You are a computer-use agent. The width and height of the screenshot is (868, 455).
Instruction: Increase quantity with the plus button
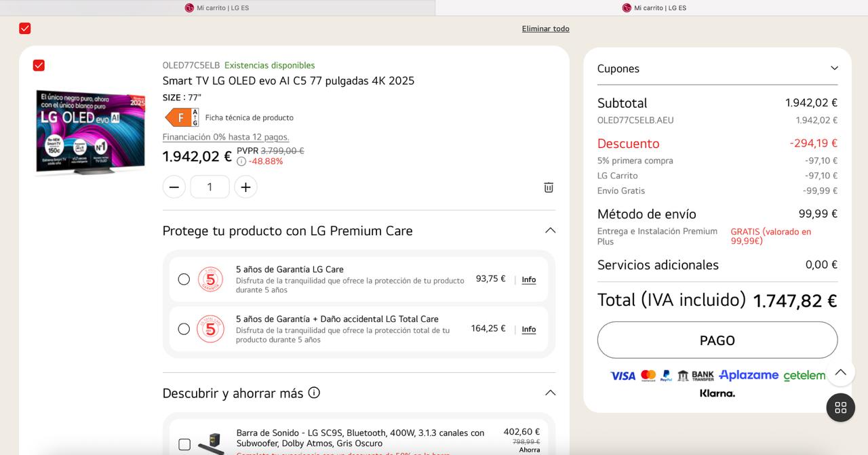[245, 187]
